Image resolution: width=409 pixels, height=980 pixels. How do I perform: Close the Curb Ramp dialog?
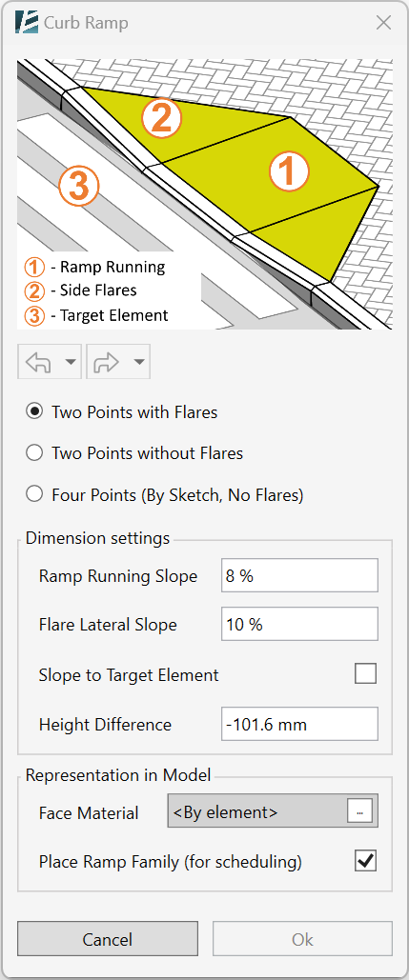pos(382,24)
